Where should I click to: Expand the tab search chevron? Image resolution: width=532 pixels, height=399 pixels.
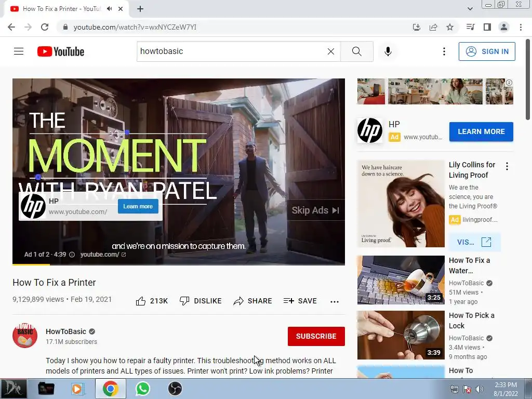click(x=470, y=9)
